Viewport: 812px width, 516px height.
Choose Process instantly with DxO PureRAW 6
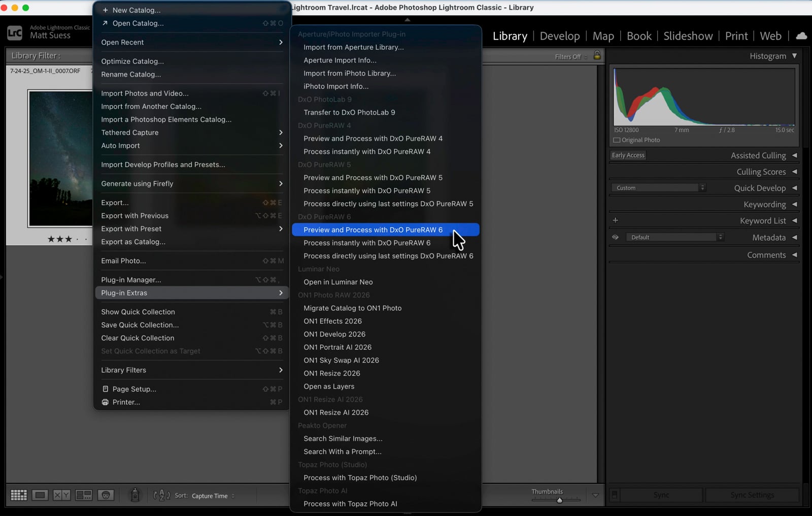[386, 243]
